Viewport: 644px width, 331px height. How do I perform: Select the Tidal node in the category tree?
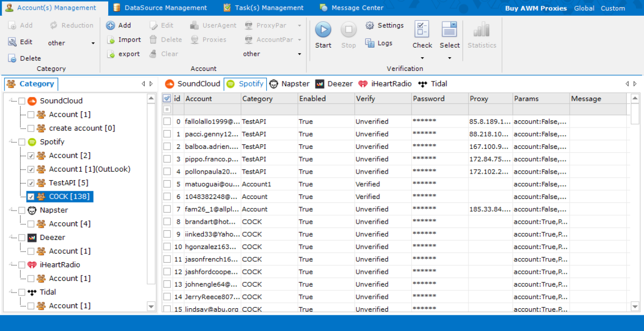point(48,292)
